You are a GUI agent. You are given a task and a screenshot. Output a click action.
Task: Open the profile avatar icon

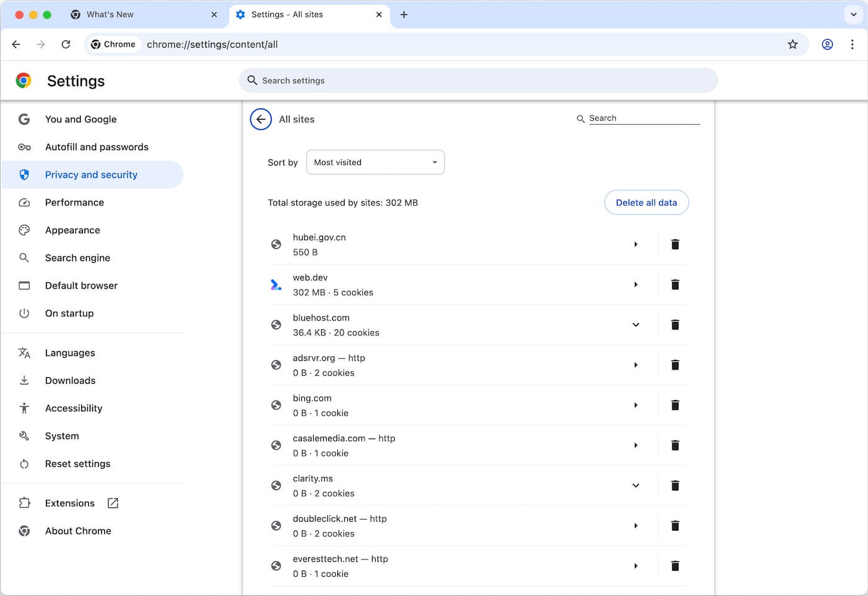[827, 44]
